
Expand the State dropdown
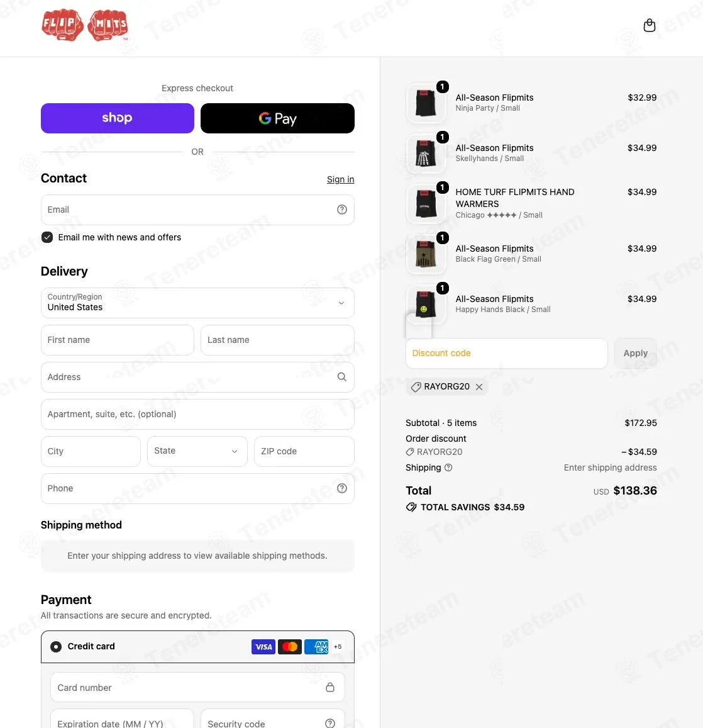click(x=197, y=451)
